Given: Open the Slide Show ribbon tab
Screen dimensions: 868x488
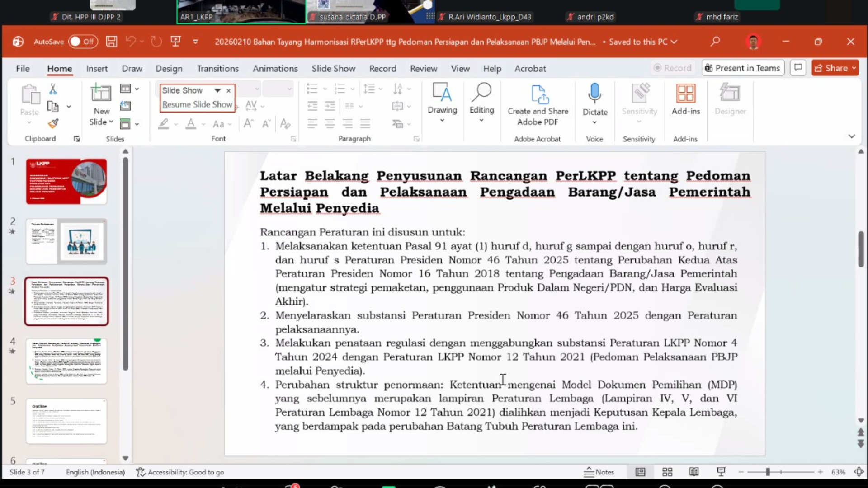Looking at the screenshot, I should [x=333, y=69].
